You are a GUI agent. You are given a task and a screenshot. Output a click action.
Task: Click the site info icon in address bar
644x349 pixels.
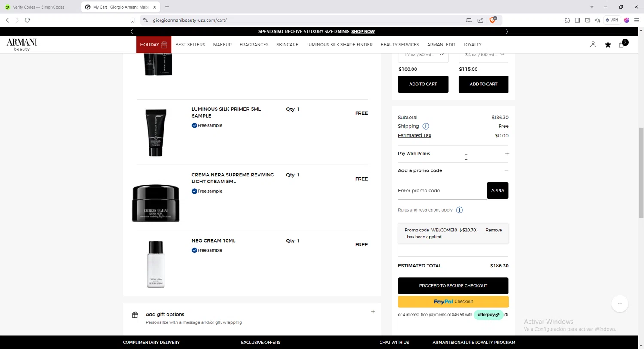[146, 20]
